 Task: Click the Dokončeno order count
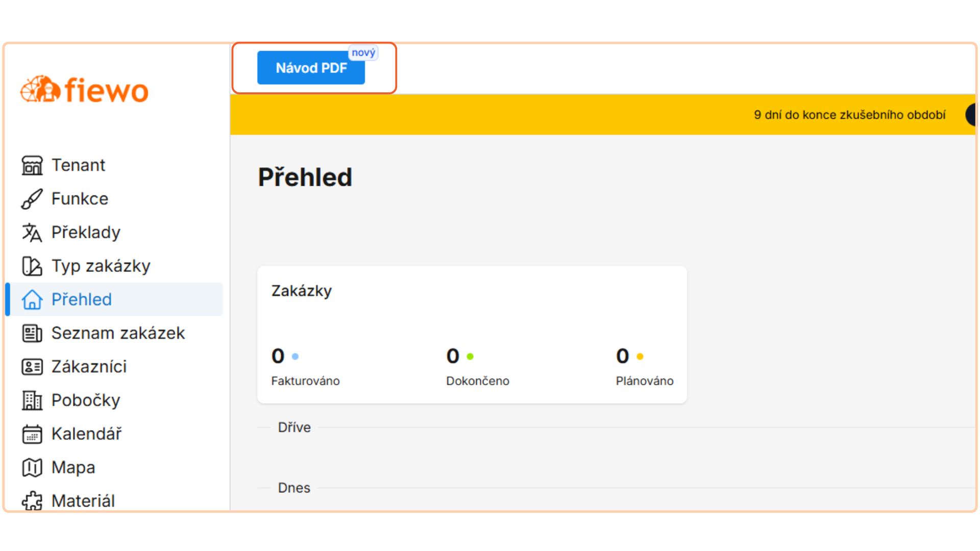(x=453, y=356)
